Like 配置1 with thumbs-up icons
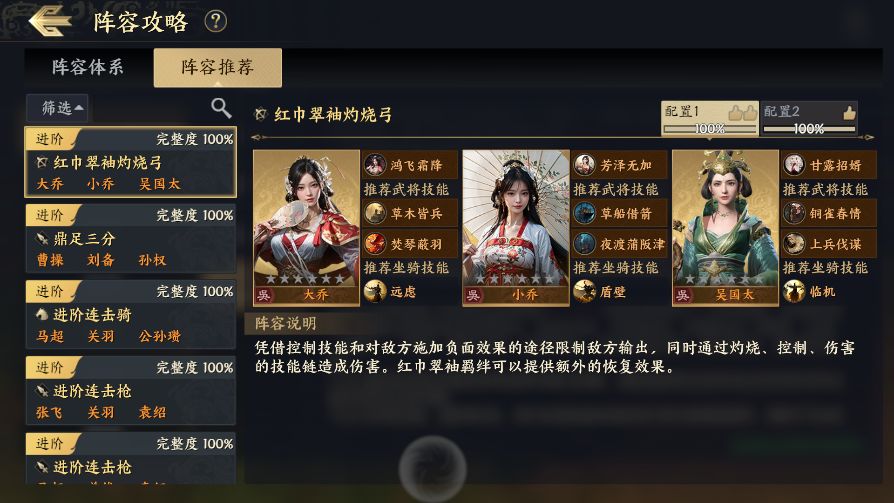Image resolution: width=894 pixels, height=503 pixels. point(743,112)
